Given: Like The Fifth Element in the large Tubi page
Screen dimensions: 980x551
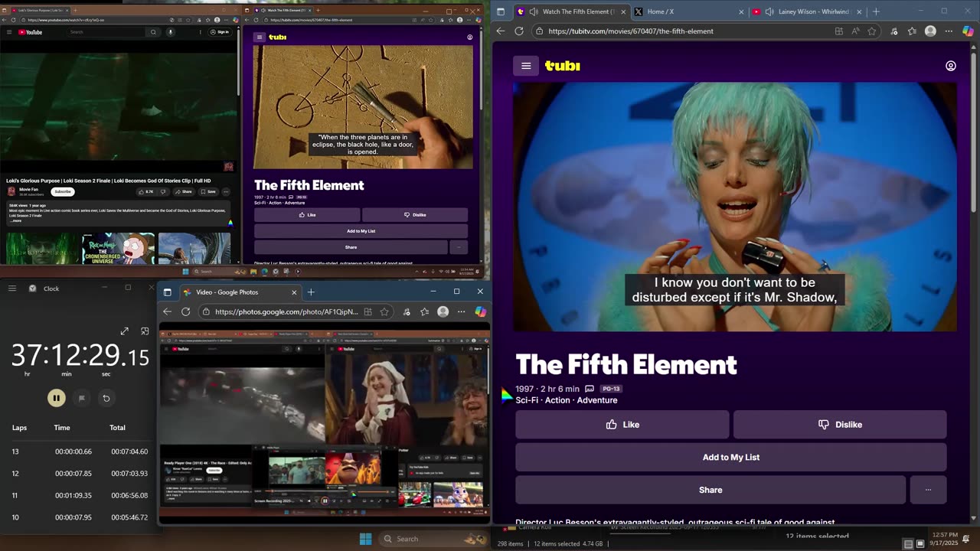Looking at the screenshot, I should tap(622, 425).
